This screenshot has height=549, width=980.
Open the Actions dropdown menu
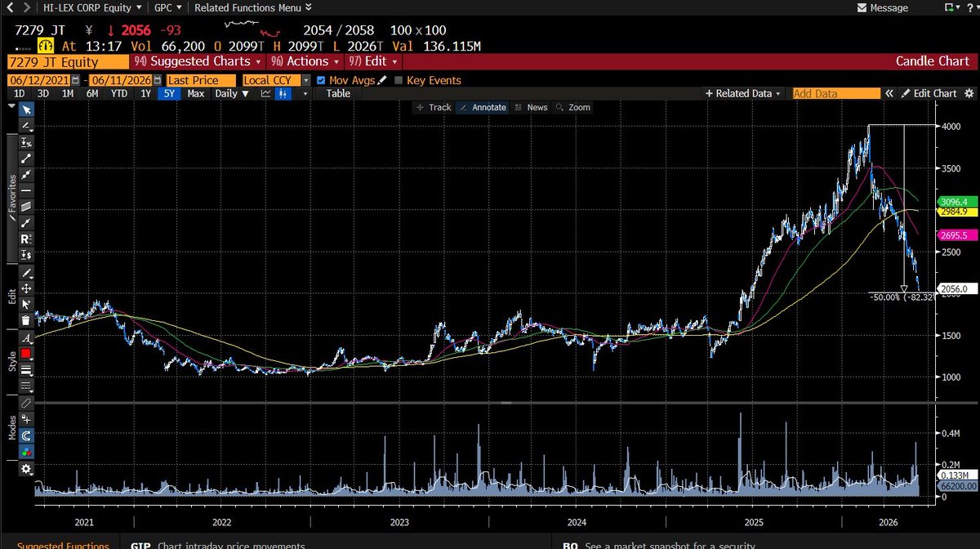tap(304, 61)
